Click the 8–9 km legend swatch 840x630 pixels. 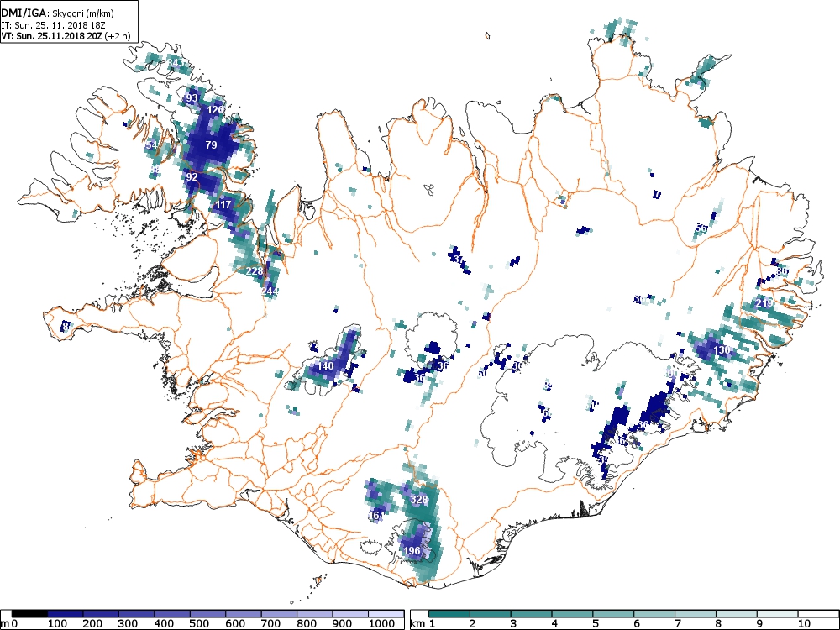click(x=737, y=614)
